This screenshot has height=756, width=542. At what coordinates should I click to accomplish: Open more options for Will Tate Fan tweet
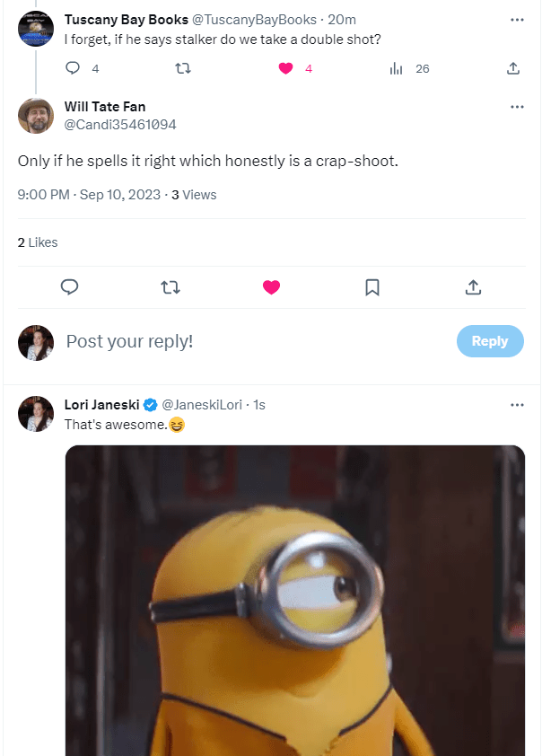[517, 107]
